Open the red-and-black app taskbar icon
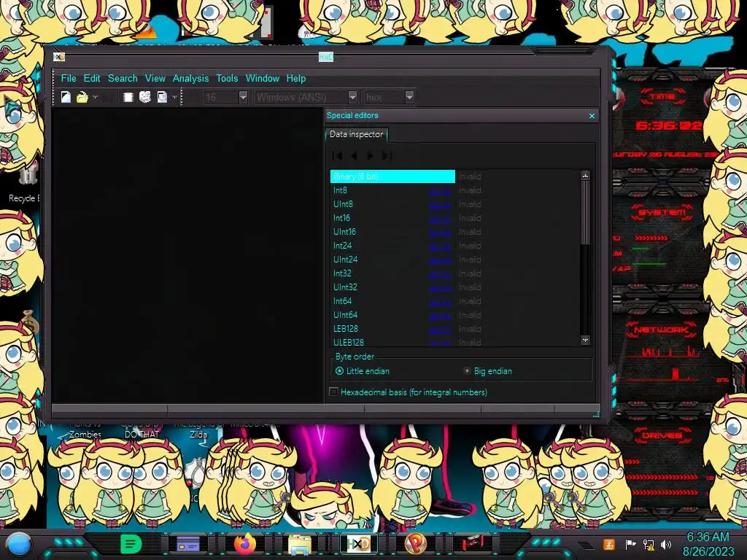The height and width of the screenshot is (560, 747). [x=472, y=543]
